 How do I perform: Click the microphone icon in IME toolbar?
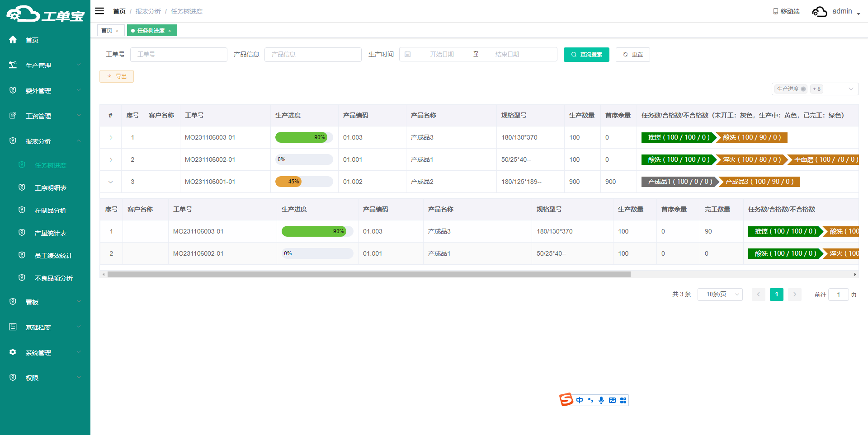click(601, 400)
